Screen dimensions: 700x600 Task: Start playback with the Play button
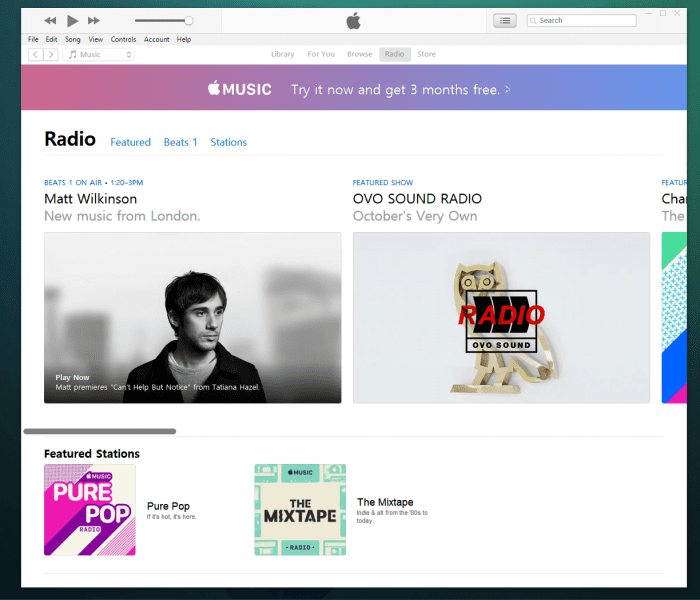(x=72, y=21)
